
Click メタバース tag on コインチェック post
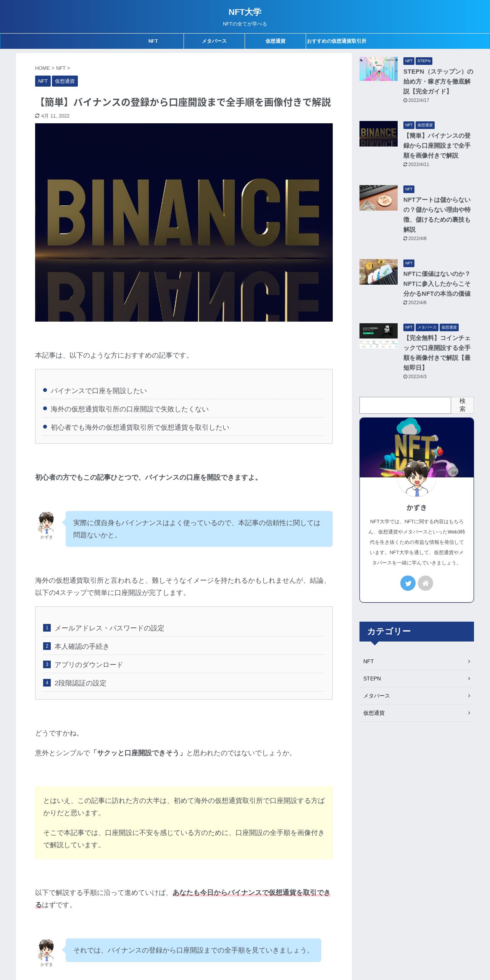427,327
